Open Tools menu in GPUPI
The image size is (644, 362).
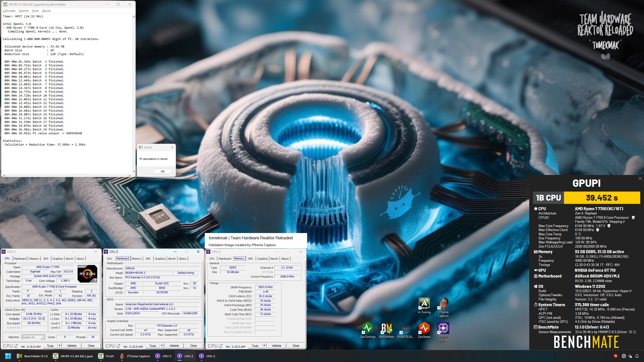tap(35, 11)
